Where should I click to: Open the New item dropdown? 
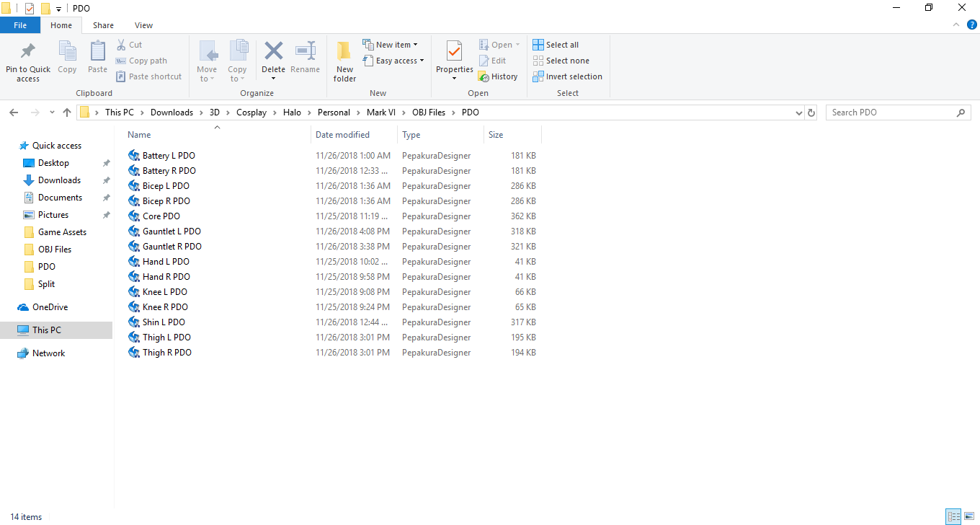click(x=390, y=45)
